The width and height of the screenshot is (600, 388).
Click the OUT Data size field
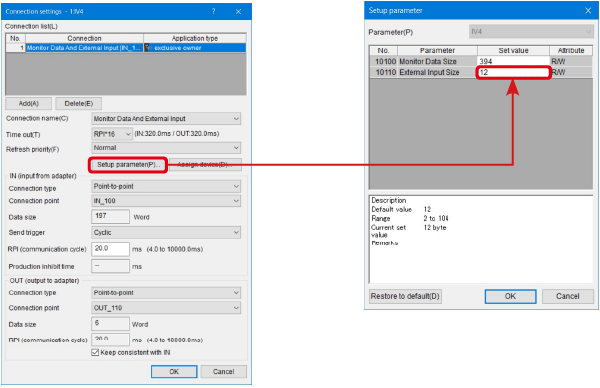pyautogui.click(x=110, y=324)
